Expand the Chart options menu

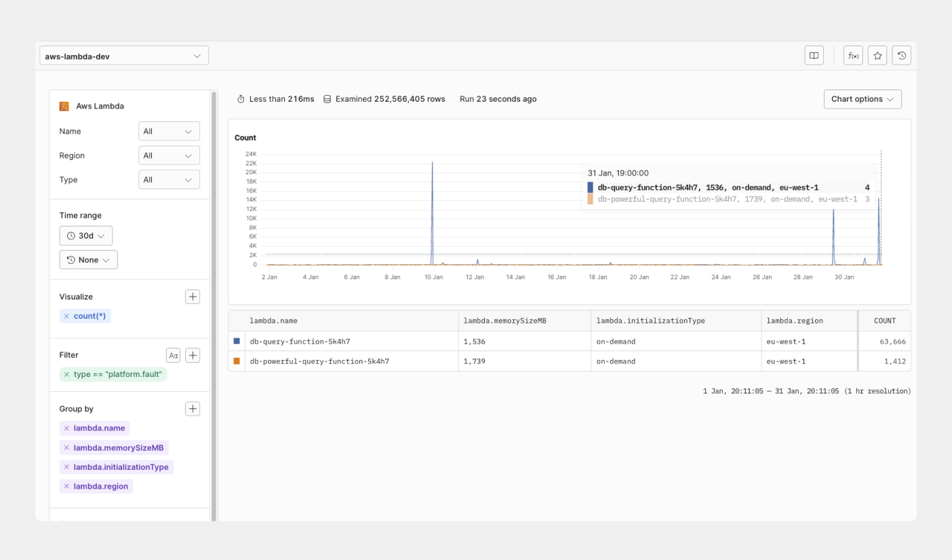[862, 98]
